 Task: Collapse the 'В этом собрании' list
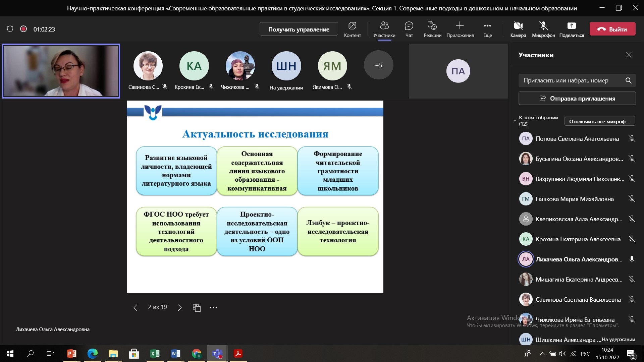515,121
